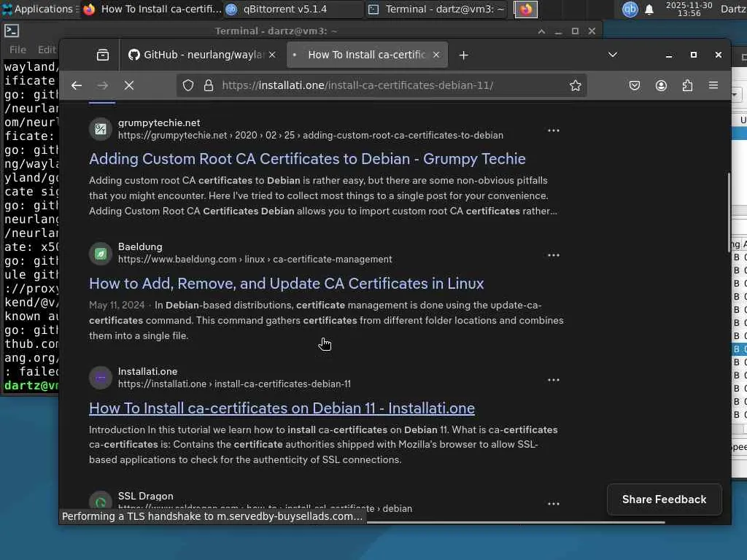Click Installati.one site favicon

[101, 378]
